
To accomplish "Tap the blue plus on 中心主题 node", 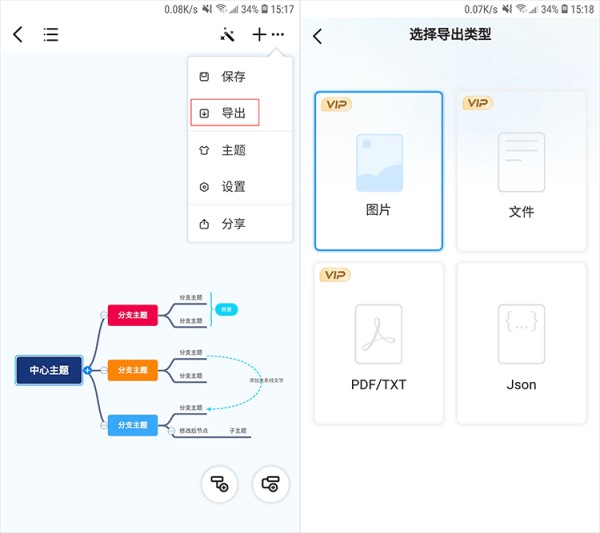I will pyautogui.click(x=87, y=370).
